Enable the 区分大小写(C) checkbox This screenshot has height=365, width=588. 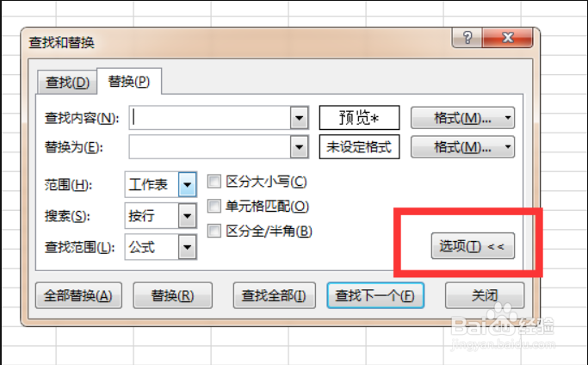[x=214, y=182]
